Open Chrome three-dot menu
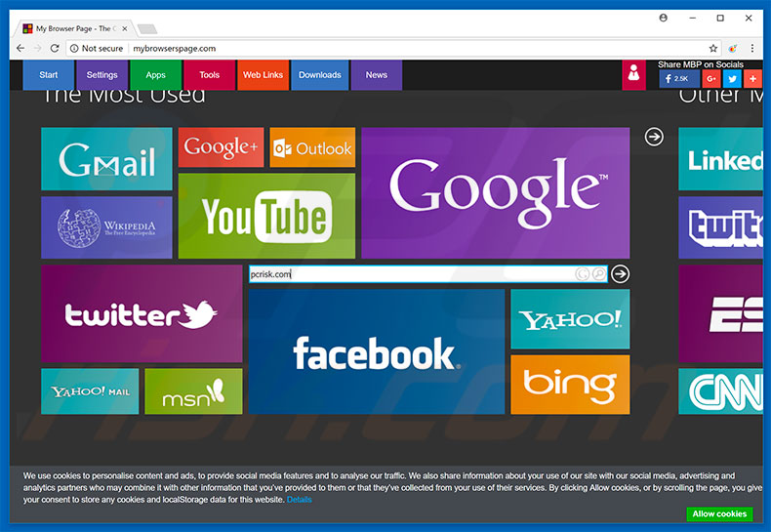This screenshot has width=771, height=532. pyautogui.click(x=752, y=48)
